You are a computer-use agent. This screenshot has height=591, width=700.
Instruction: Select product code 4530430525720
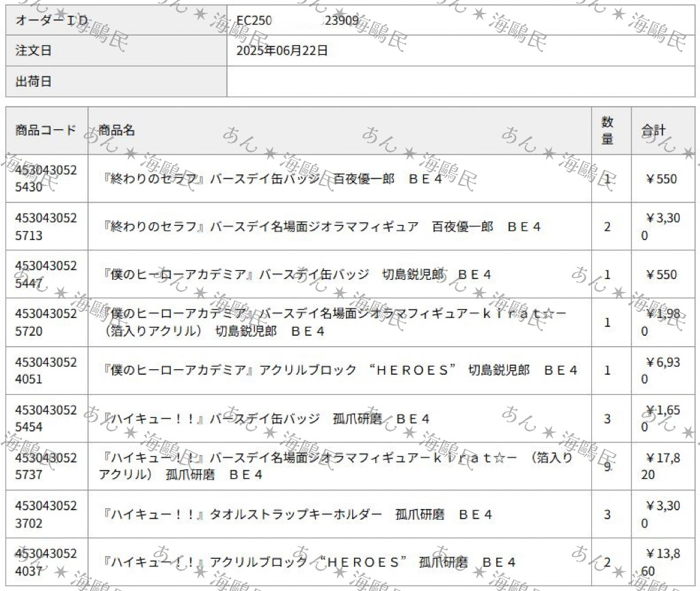[46, 322]
